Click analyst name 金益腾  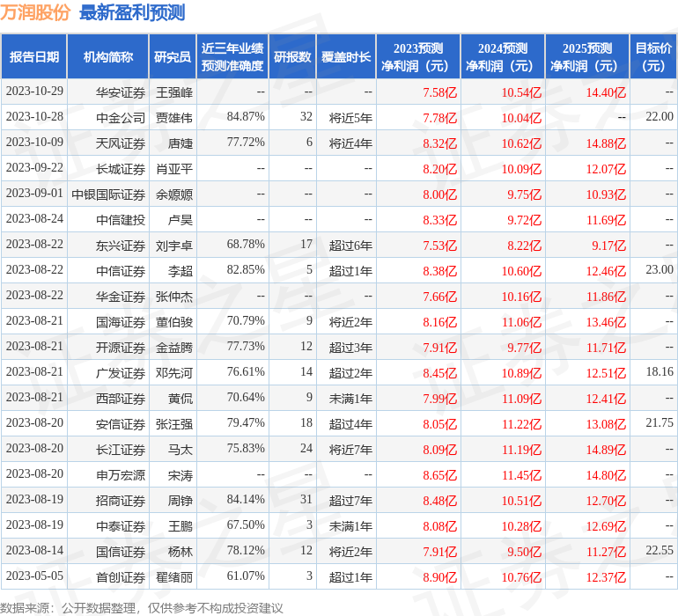(x=173, y=347)
